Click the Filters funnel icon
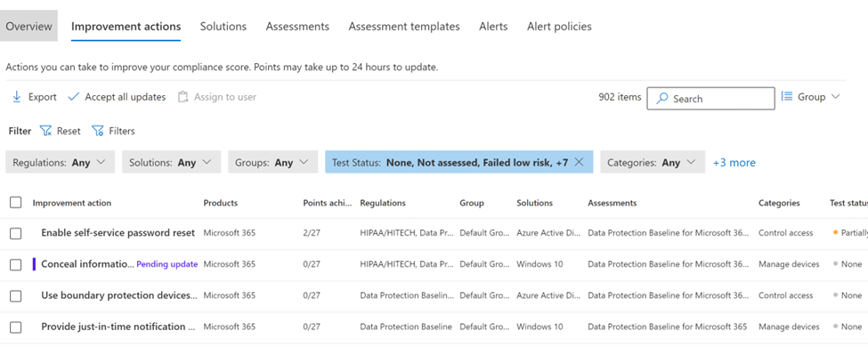The width and height of the screenshot is (868, 347). coord(97,131)
